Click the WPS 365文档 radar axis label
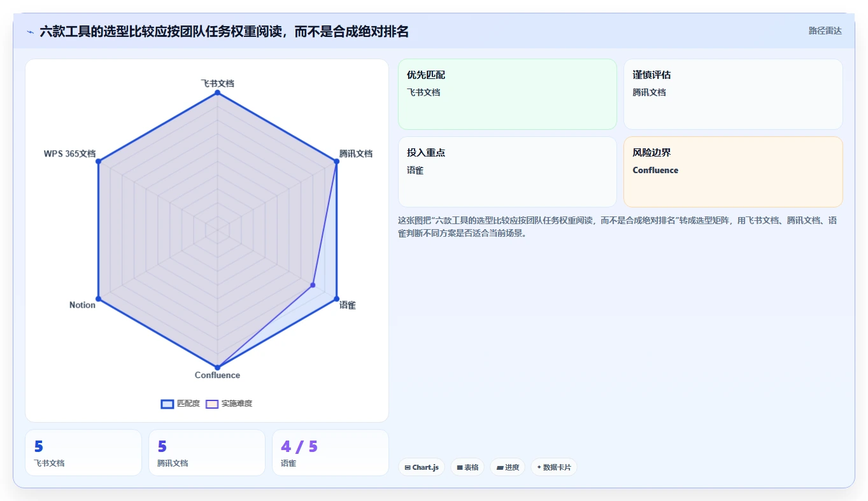 pyautogui.click(x=69, y=153)
